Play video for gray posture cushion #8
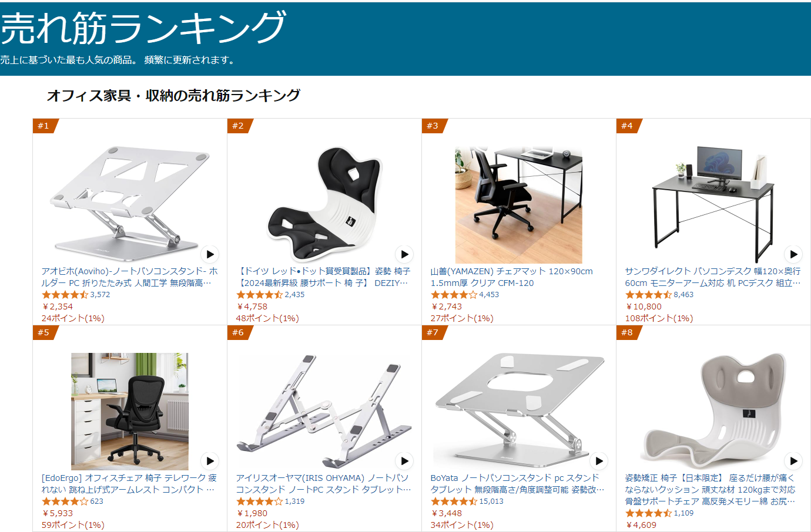 (x=793, y=461)
